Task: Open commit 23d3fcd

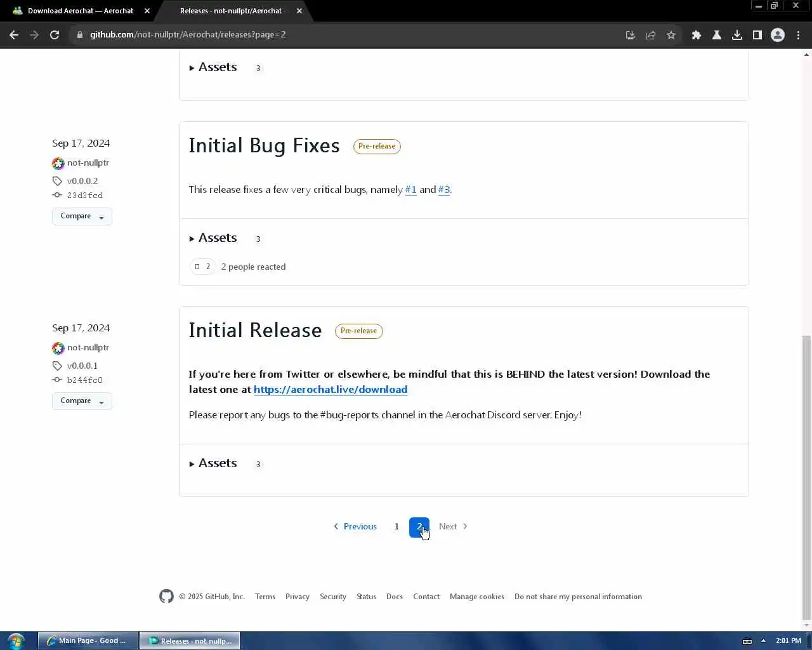Action: (85, 196)
